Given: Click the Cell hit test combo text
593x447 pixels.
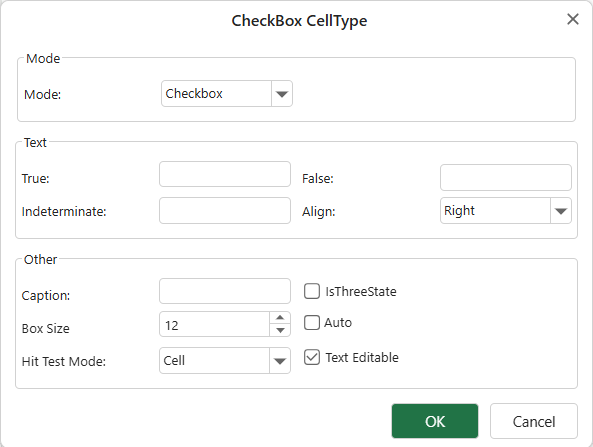Looking at the screenshot, I should click(174, 361).
